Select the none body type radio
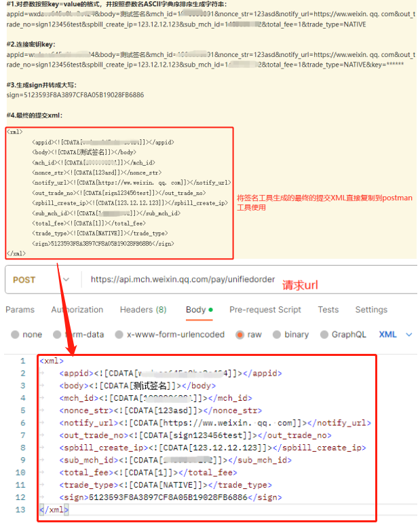The width and height of the screenshot is (420, 523). pos(16,334)
